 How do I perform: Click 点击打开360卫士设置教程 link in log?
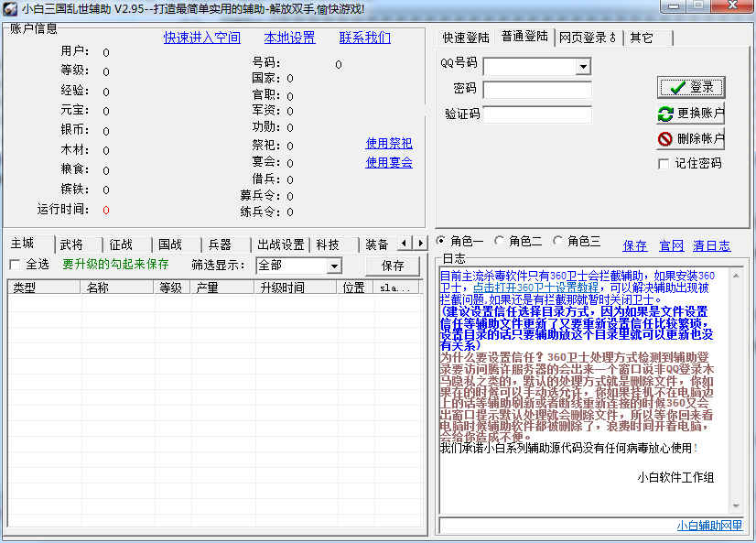point(535,288)
